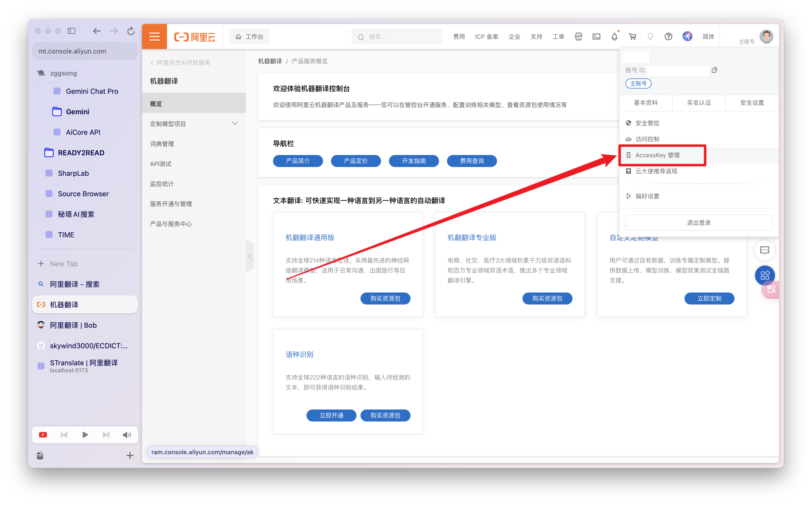Open 费用 in top navigation
This screenshot has height=505, width=812.
pos(458,37)
